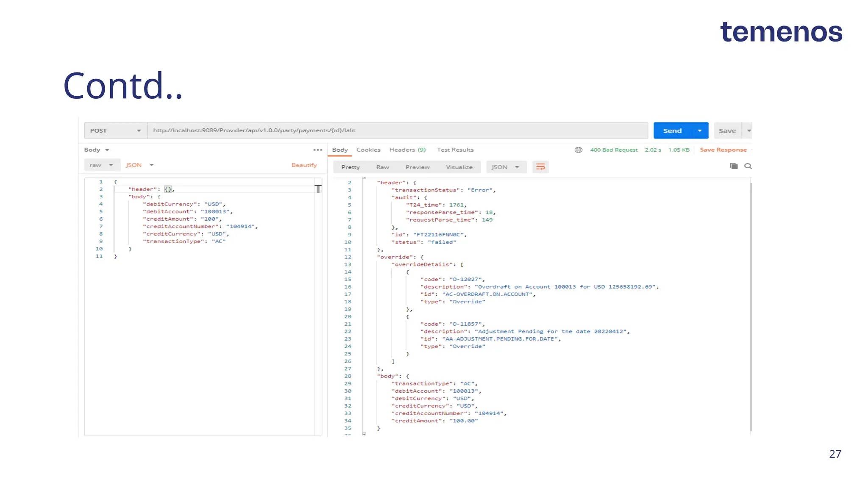Image resolution: width=868 pixels, height=488 pixels.
Task: Open the Send button dropdown arrow
Action: [700, 130]
